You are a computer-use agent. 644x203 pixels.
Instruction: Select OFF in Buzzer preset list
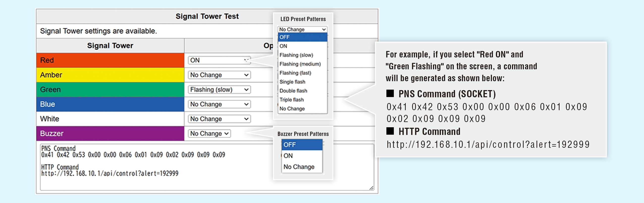coord(302,145)
